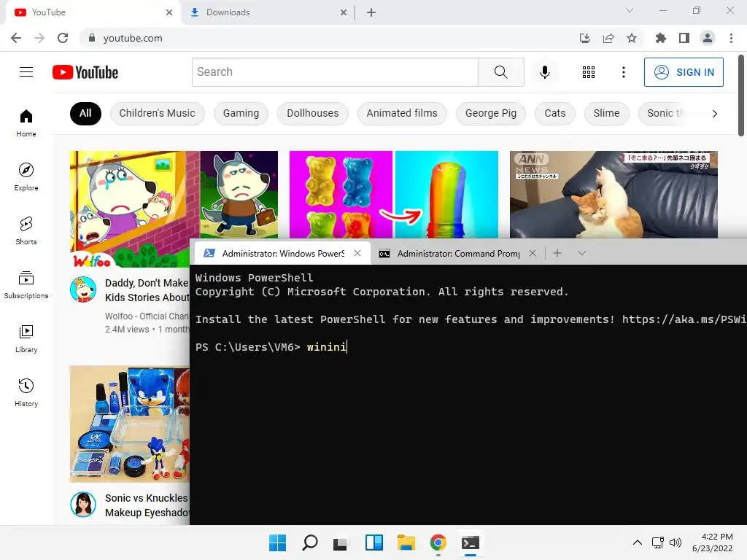
Task: Click the SIGN IN button
Action: [x=683, y=72]
